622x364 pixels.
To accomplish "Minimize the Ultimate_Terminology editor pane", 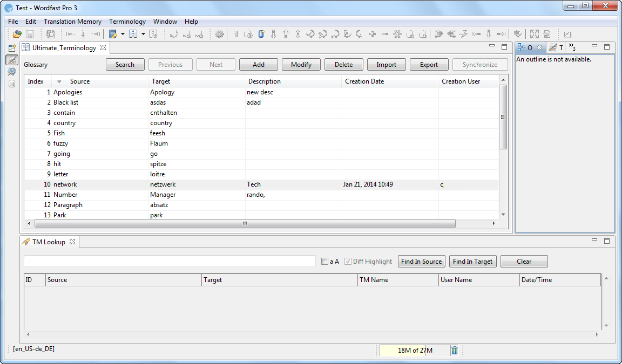I will [492, 46].
